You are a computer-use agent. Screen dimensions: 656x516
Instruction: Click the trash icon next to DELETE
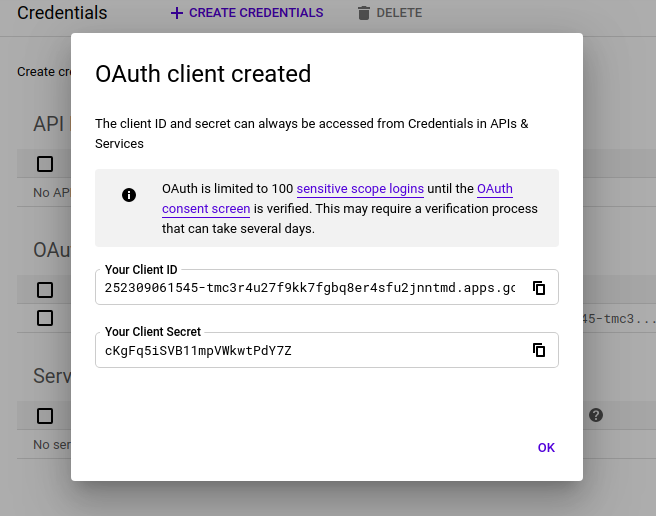click(x=364, y=13)
